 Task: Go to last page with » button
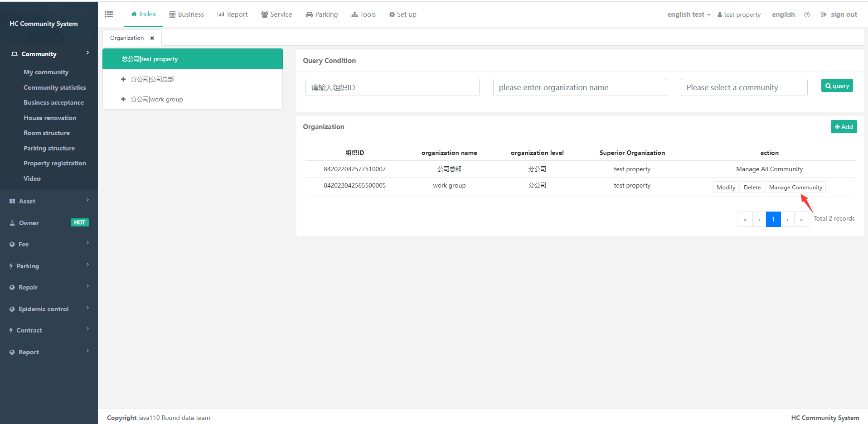(x=801, y=219)
